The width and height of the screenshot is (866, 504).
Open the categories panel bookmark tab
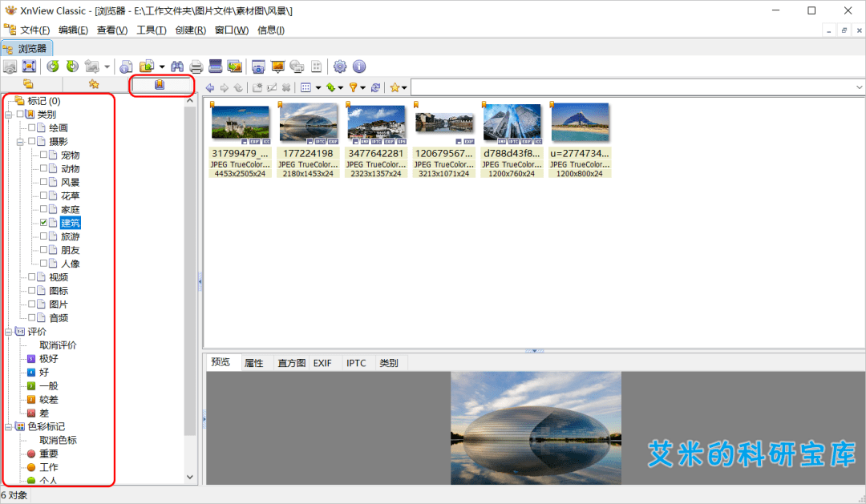160,84
